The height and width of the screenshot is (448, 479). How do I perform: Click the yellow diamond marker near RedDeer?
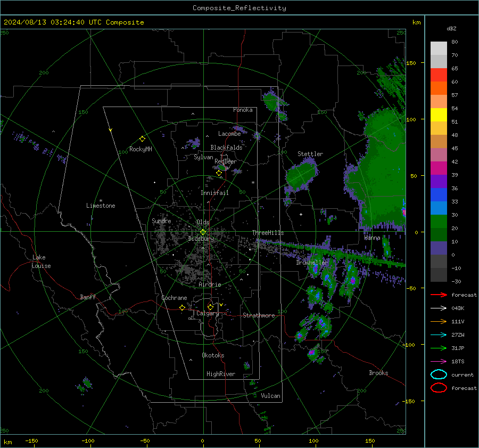click(x=219, y=173)
